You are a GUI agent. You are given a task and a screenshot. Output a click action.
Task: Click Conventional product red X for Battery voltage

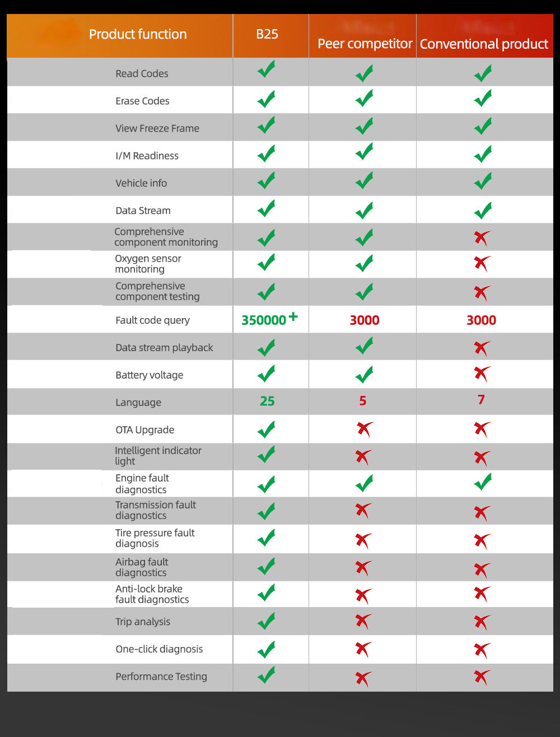(x=482, y=374)
